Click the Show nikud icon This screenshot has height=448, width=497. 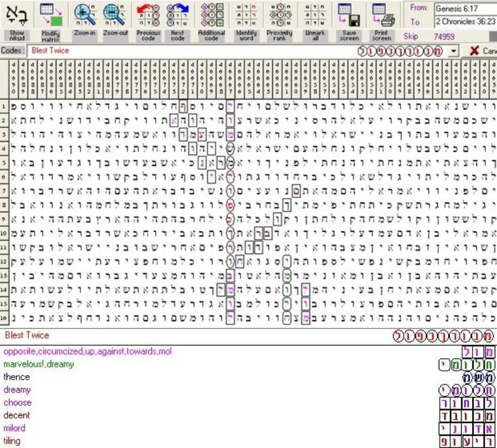17,15
